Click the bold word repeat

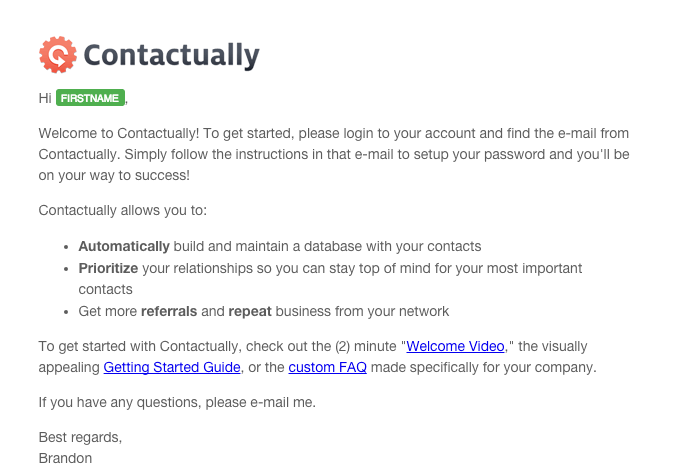point(250,311)
